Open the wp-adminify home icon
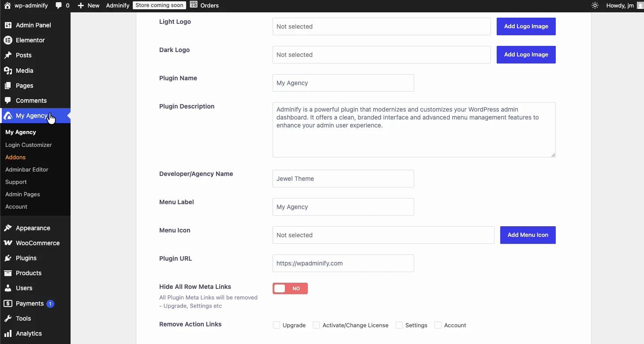644x344 pixels. 7,5
